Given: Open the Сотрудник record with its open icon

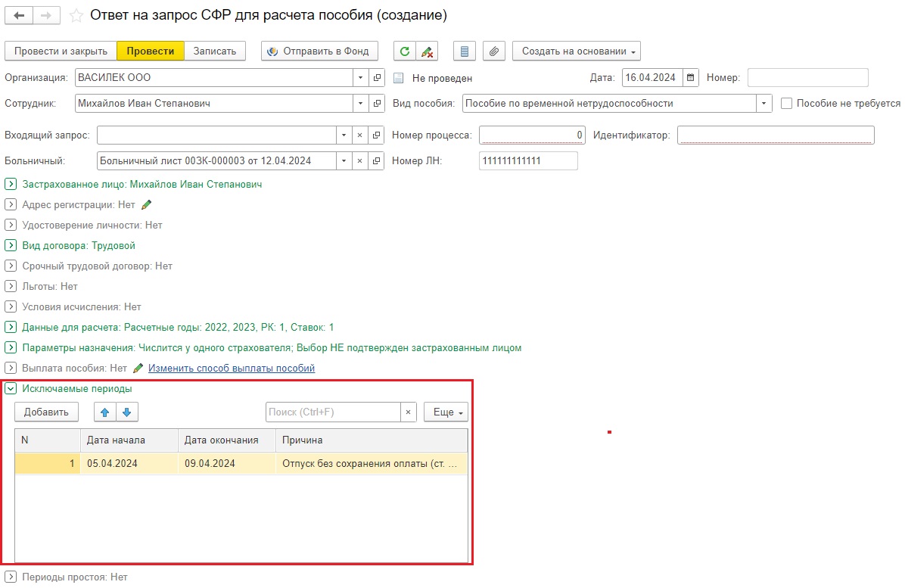Looking at the screenshot, I should (377, 103).
